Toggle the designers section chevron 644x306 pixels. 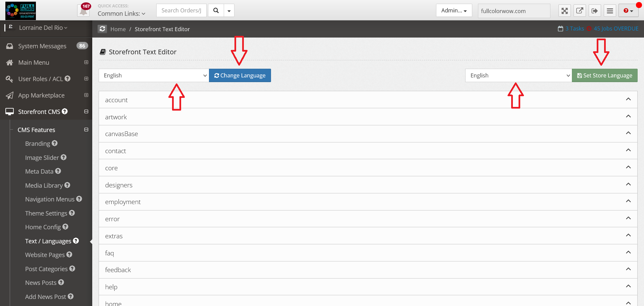[628, 184]
